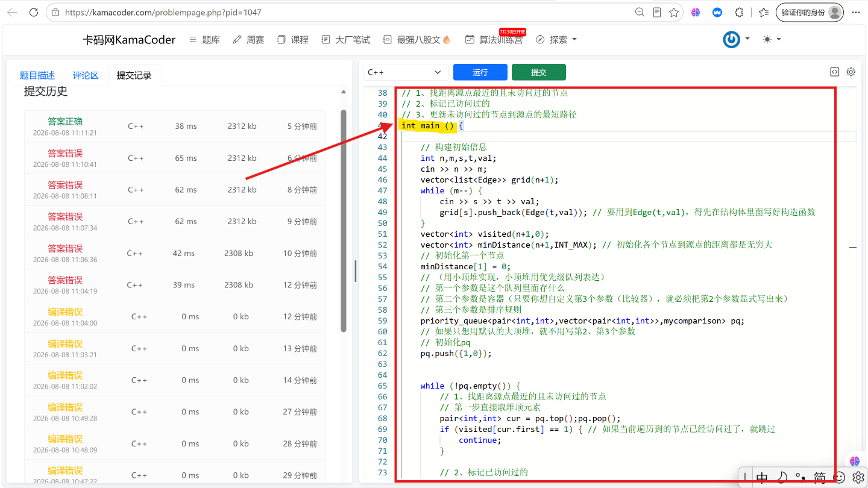Open the 课程 menu item
Screen dimensions: 868x488
pos(293,39)
